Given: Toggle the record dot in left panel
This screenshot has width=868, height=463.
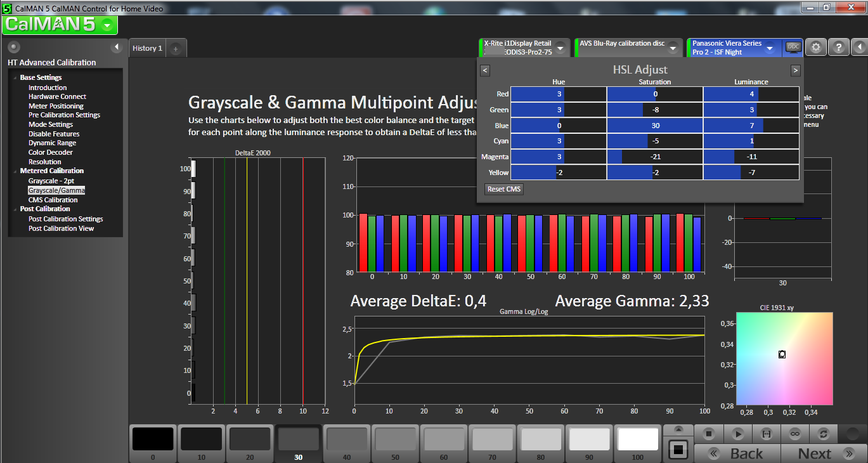Looking at the screenshot, I should [x=13, y=48].
